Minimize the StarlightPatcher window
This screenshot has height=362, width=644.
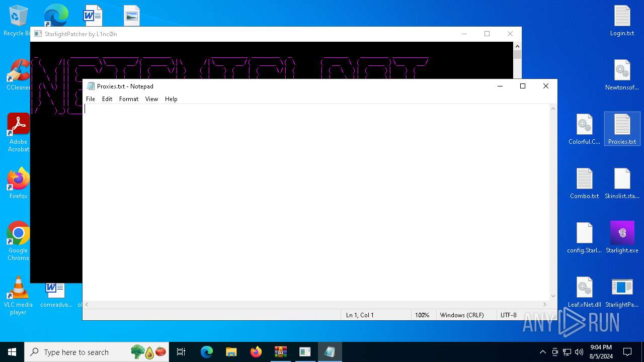[464, 34]
